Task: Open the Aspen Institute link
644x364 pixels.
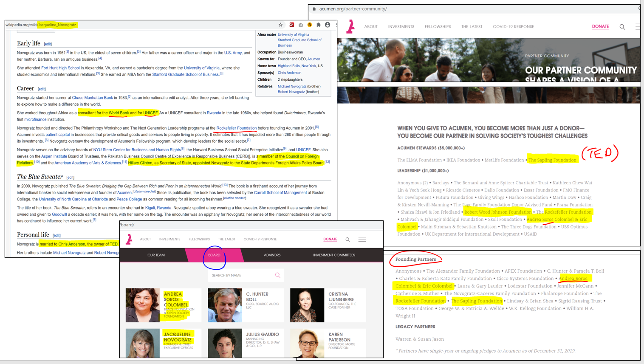Action: [x=54, y=156]
